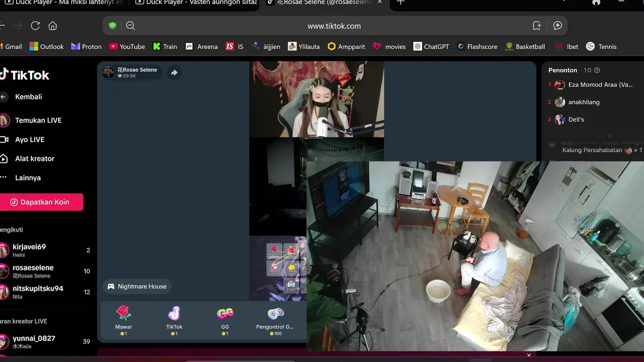Screen dimensions: 644x362
Task: Open kirjavei69 live channel
Action: [45, 250]
